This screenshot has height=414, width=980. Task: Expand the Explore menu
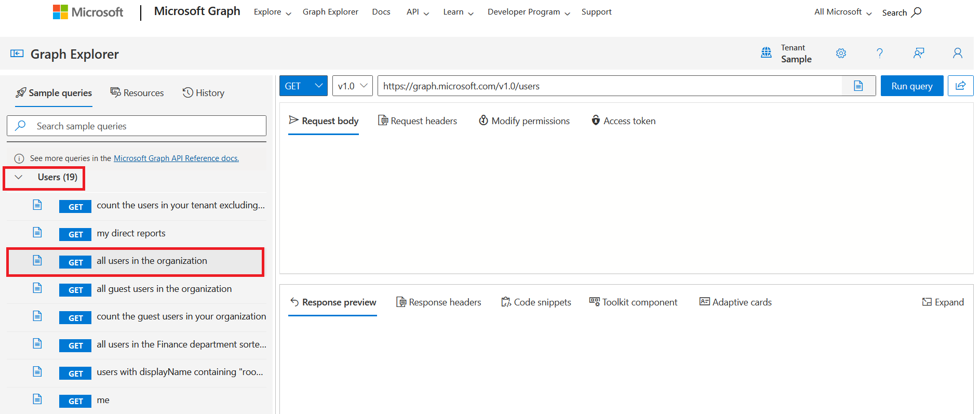[272, 12]
